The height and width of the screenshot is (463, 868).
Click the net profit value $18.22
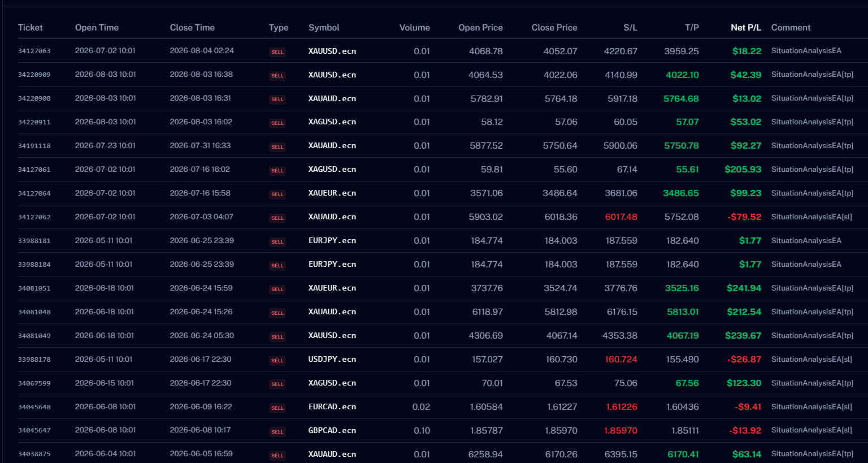point(747,51)
